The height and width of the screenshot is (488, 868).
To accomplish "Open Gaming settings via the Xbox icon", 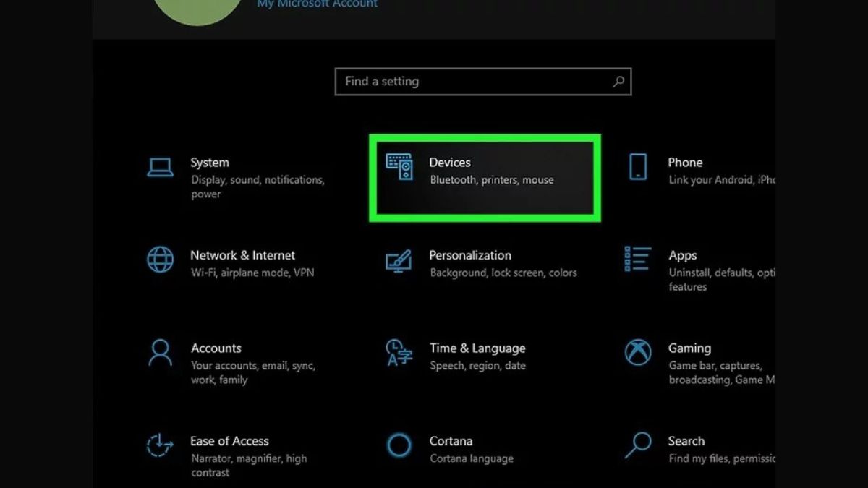I will (638, 353).
